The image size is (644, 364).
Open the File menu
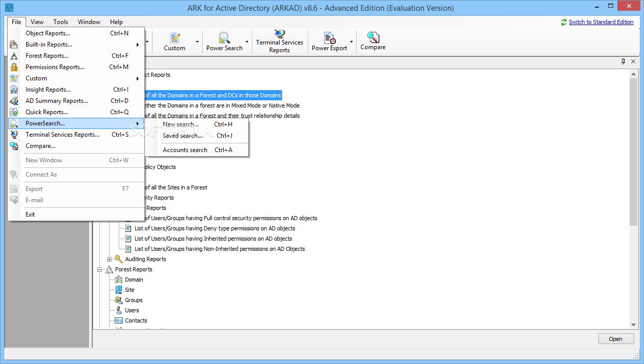(x=16, y=22)
